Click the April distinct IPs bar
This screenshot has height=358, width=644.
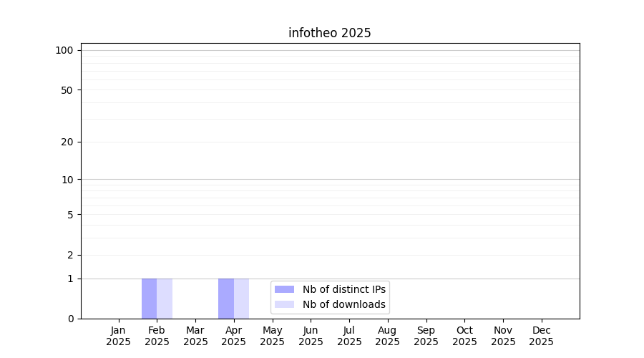tap(226, 299)
